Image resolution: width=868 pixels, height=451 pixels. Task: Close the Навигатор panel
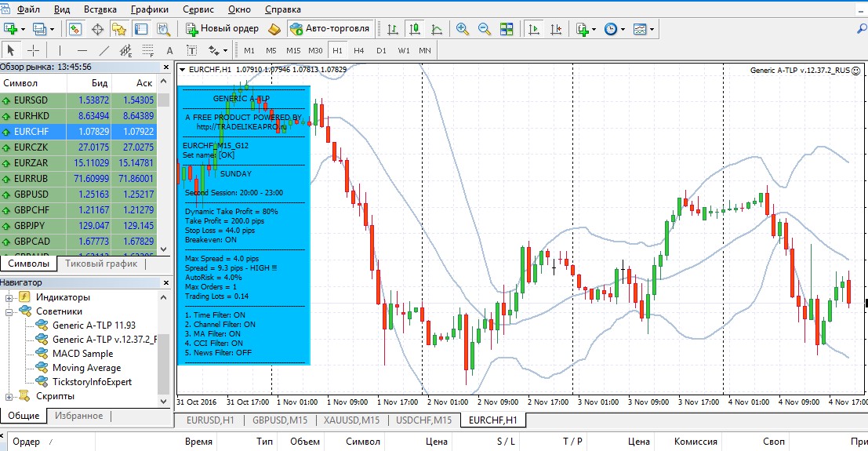pyautogui.click(x=165, y=282)
